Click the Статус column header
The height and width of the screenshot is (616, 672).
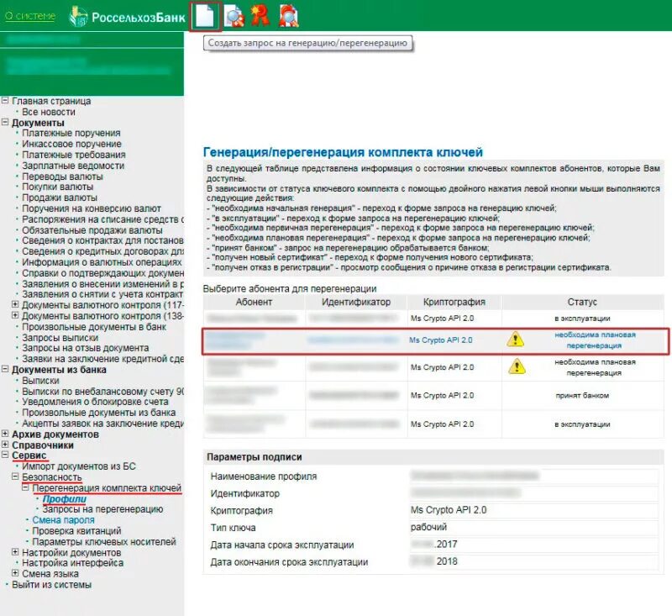[582, 302]
